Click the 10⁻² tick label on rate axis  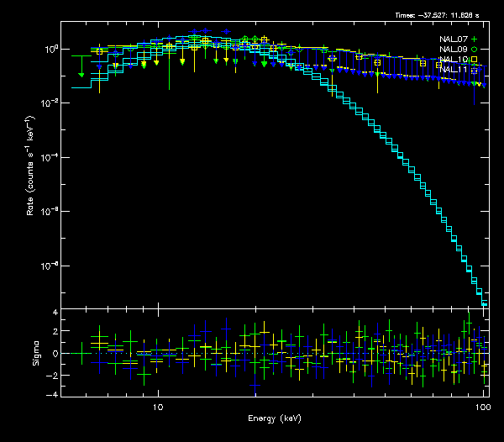[x=49, y=103]
